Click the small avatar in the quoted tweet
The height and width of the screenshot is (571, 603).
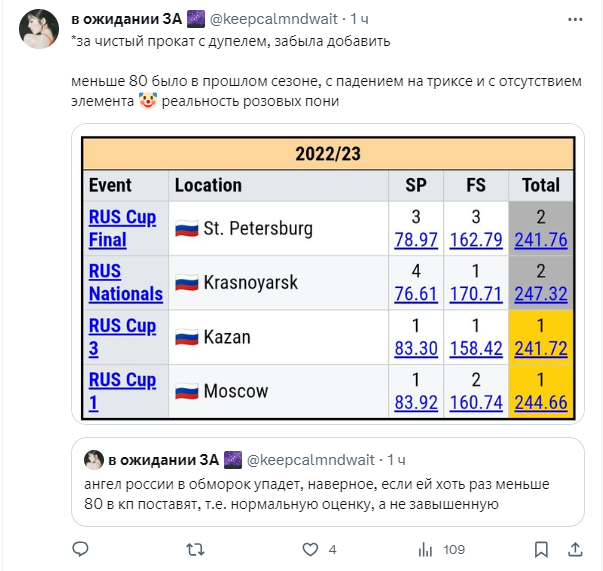[93, 460]
